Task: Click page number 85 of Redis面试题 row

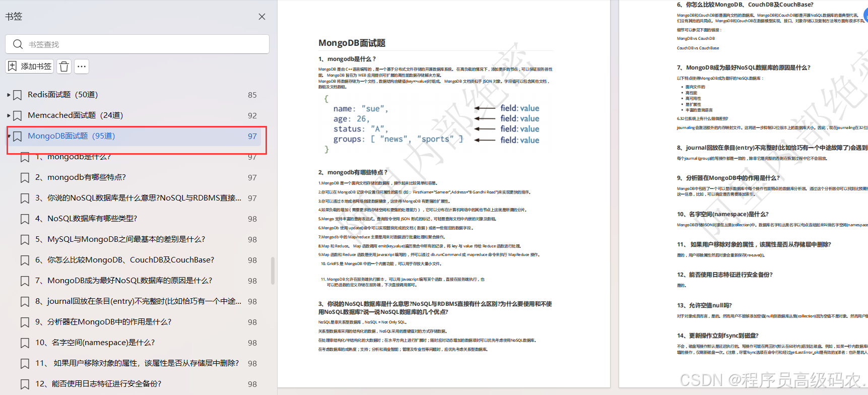Action: tap(252, 95)
